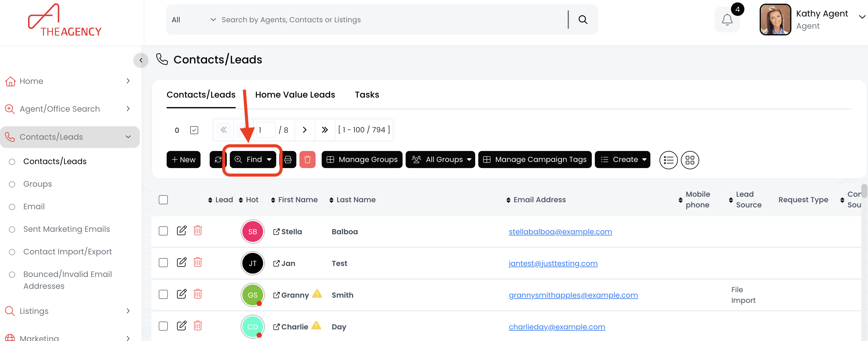Delete the Jan Test contact row
The width and height of the screenshot is (868, 341).
[198, 262]
